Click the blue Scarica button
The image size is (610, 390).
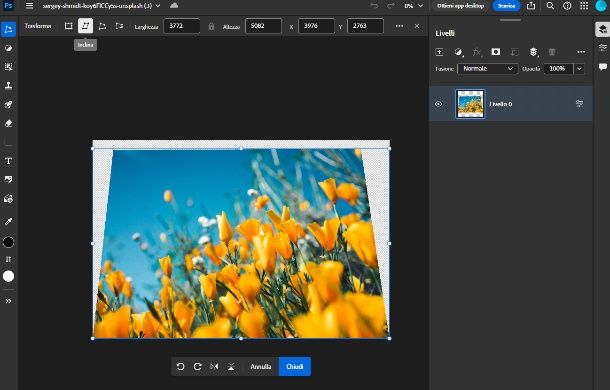[507, 6]
